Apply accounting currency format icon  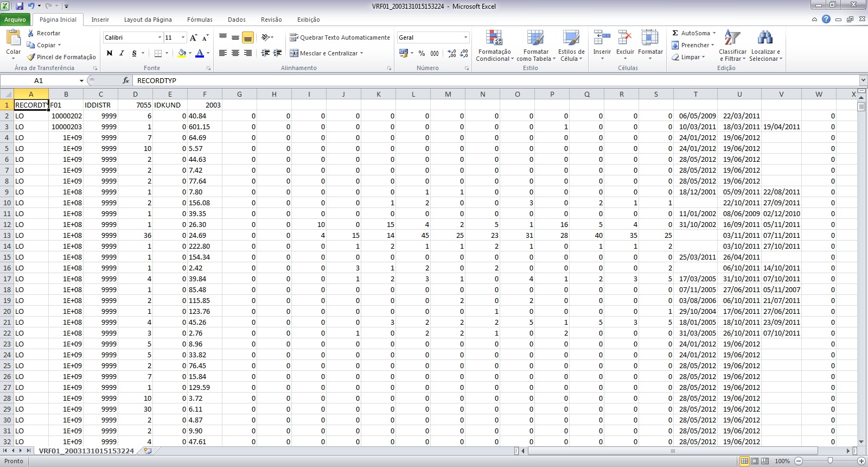point(403,53)
